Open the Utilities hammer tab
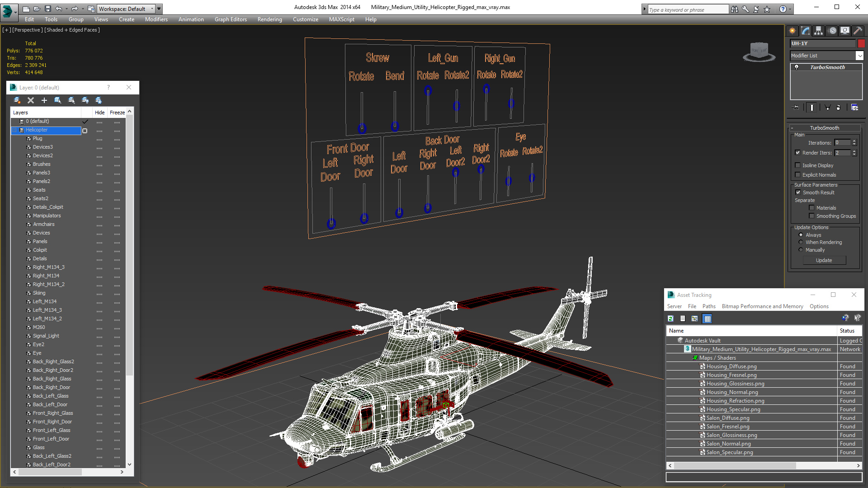Image resolution: width=868 pixels, height=488 pixels. (858, 31)
